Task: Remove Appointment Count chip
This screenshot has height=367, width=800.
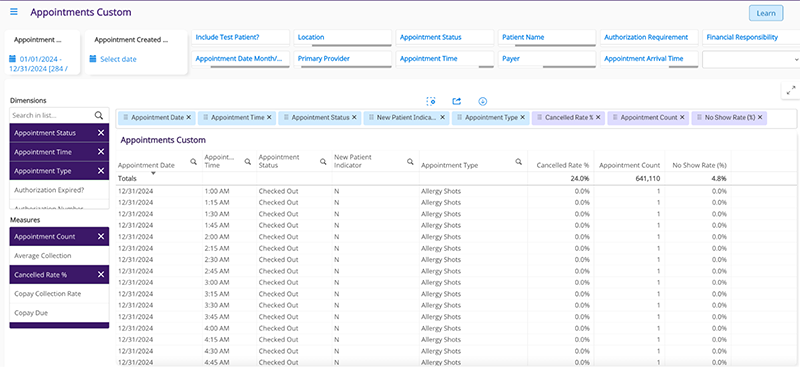Action: [x=682, y=117]
